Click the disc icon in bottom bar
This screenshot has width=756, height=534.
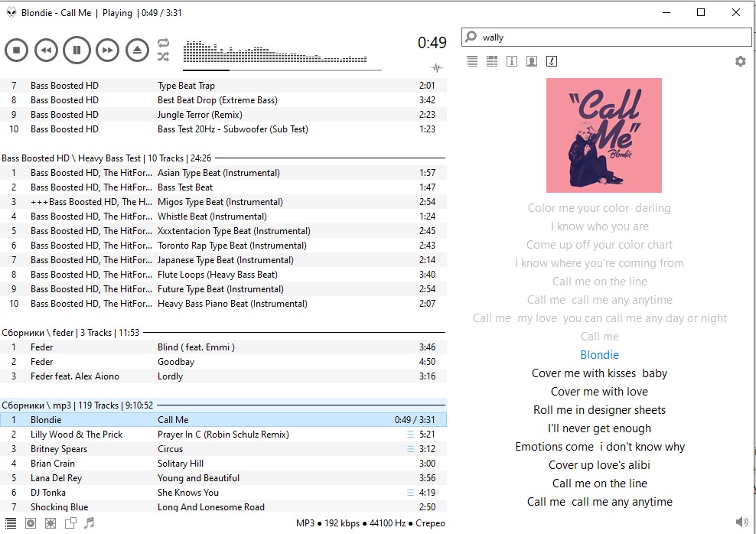point(31,523)
